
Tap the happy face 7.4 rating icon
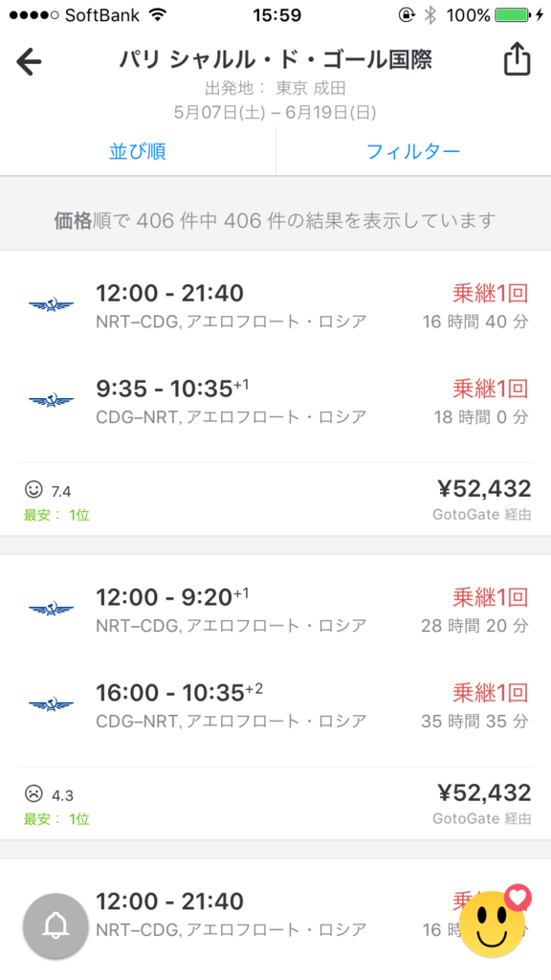(x=33, y=489)
